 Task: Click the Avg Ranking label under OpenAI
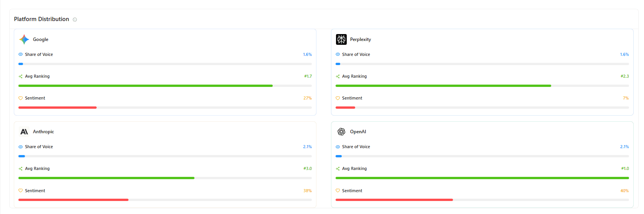(354, 168)
